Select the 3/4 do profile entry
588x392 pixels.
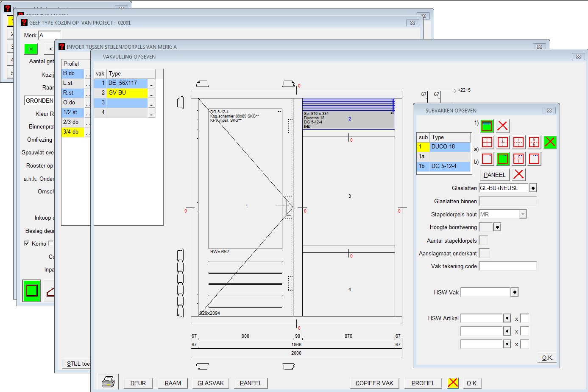[x=72, y=132]
